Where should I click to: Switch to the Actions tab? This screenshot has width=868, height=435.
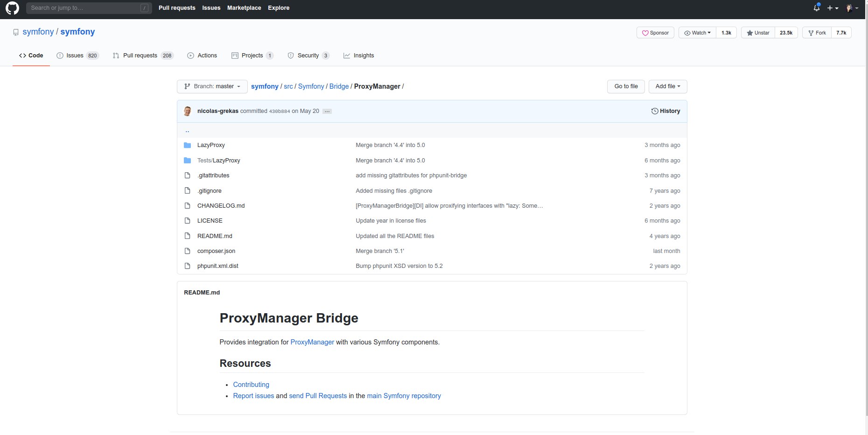[x=202, y=56]
